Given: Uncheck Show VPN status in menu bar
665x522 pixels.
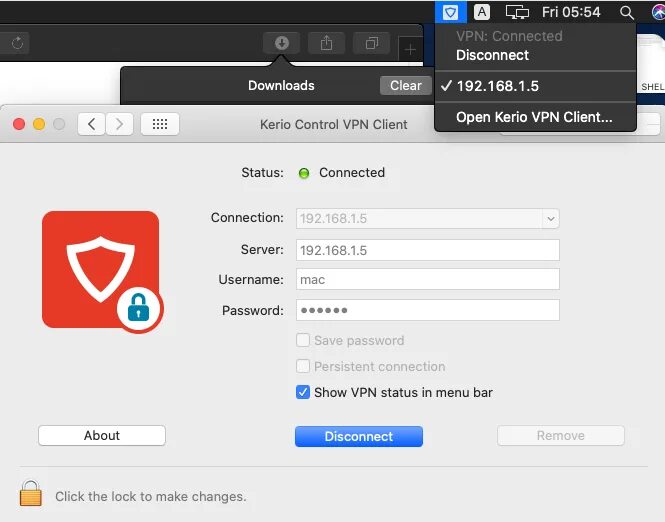Looking at the screenshot, I should tap(303, 392).
